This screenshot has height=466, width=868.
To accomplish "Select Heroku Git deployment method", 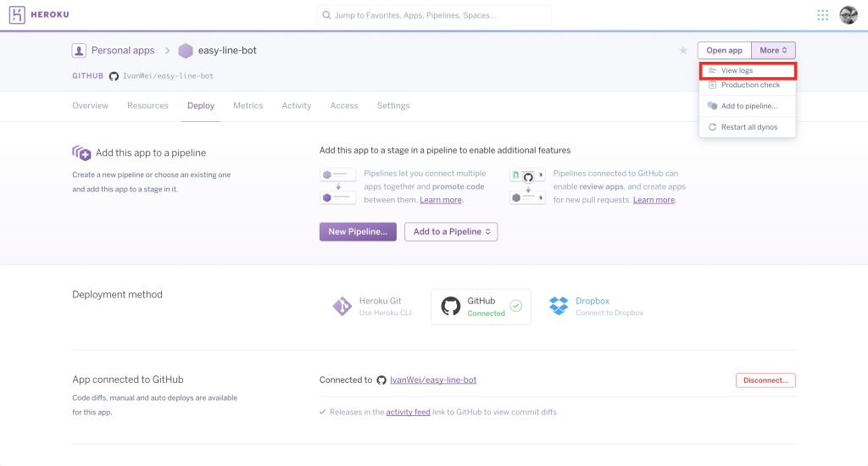I will 373,306.
